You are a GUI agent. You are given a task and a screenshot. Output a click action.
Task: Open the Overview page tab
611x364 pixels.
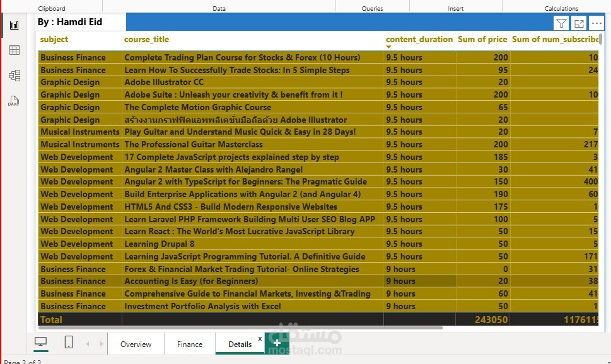[x=136, y=344]
